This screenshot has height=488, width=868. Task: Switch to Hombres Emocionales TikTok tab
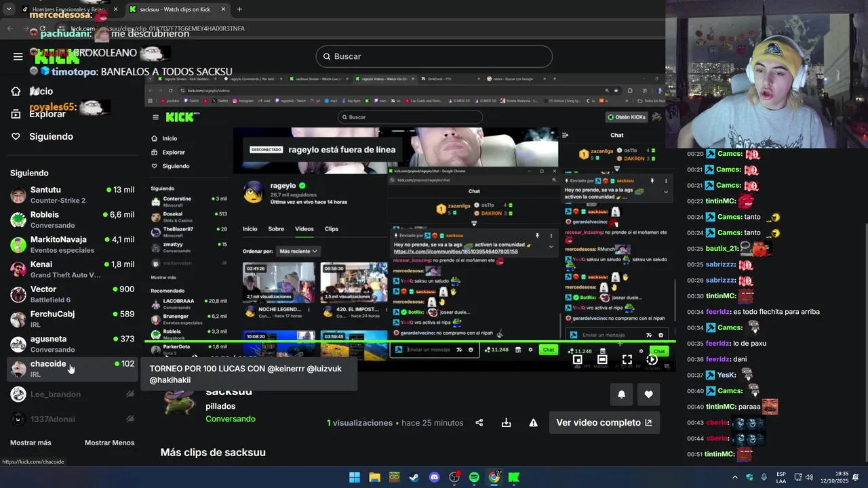[68, 9]
